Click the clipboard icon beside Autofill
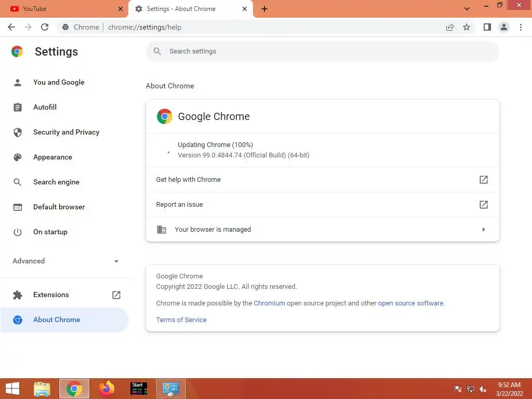This screenshot has height=399, width=532. pyautogui.click(x=18, y=107)
